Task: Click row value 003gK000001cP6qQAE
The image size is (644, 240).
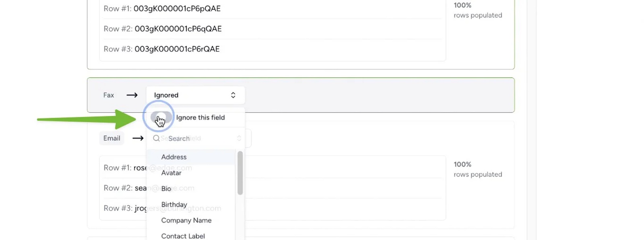Action: (x=178, y=29)
